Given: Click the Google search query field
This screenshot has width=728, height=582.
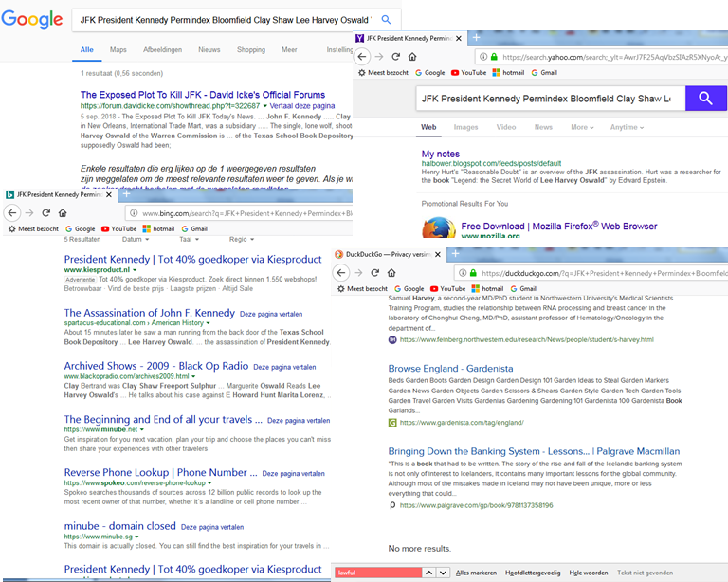Looking at the screenshot, I should tap(226, 20).
